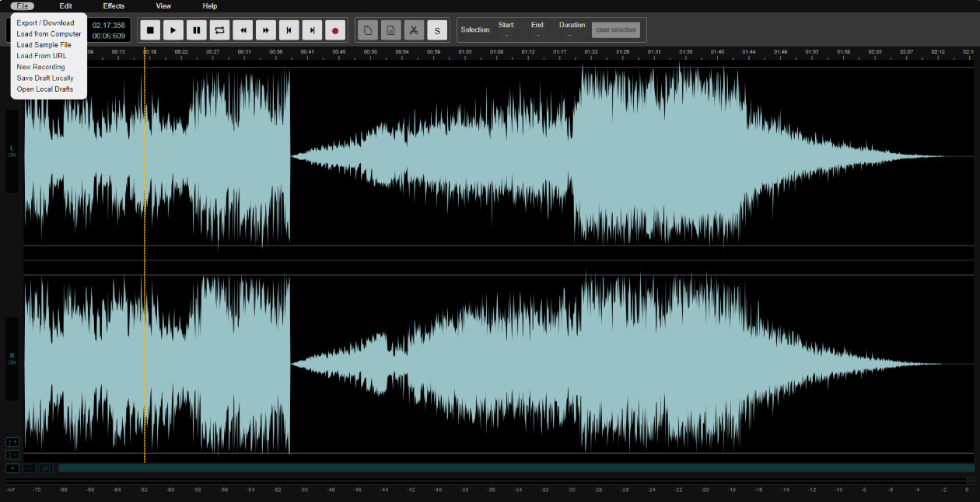Click the clear selection button
This screenshot has height=502, width=980.
[x=616, y=30]
